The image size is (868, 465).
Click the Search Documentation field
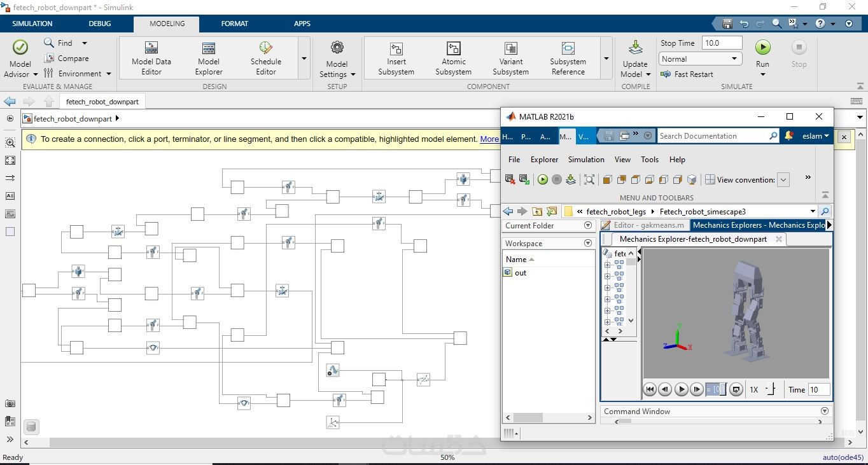point(718,135)
